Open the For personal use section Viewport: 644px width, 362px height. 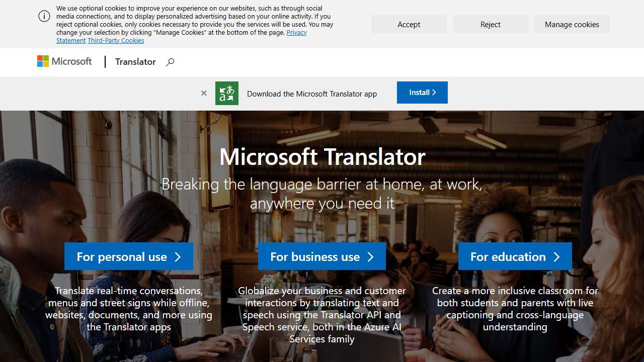coord(128,256)
